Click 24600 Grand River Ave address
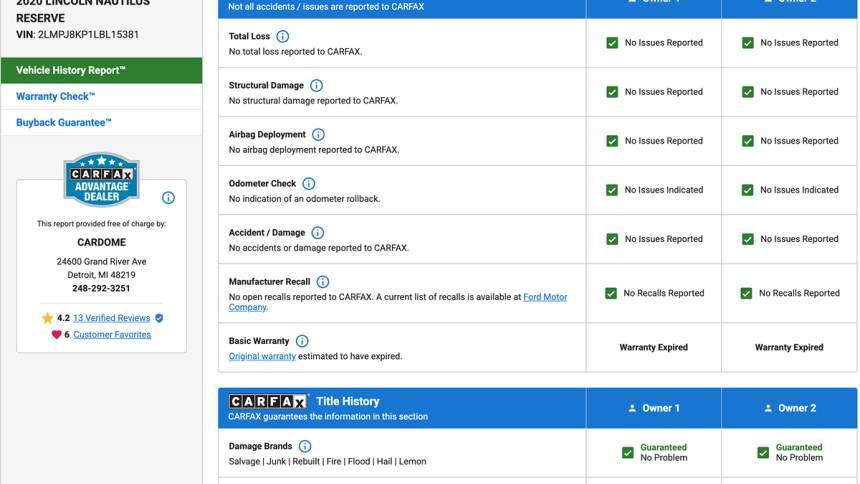This screenshot has height=484, width=860. [x=101, y=262]
